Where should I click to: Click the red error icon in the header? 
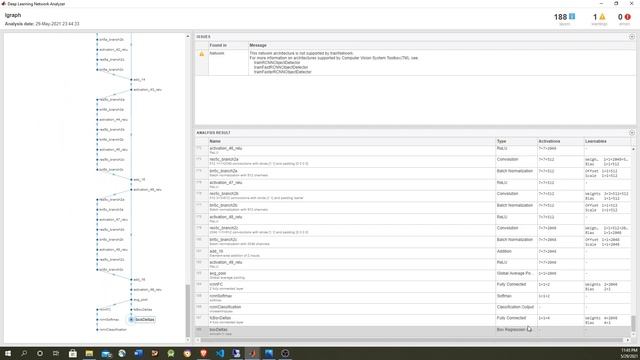628,17
